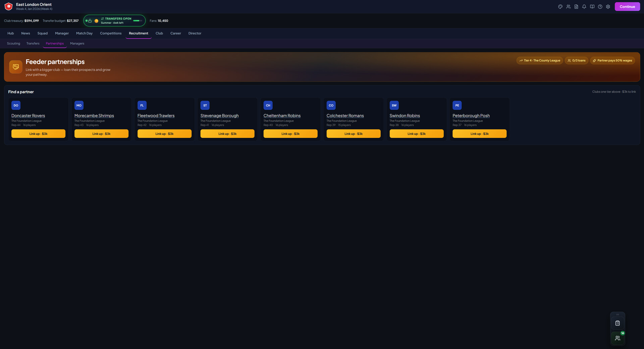The height and width of the screenshot is (349, 644).
Task: Switch to the Scouting sub-tab
Action: [13, 43]
